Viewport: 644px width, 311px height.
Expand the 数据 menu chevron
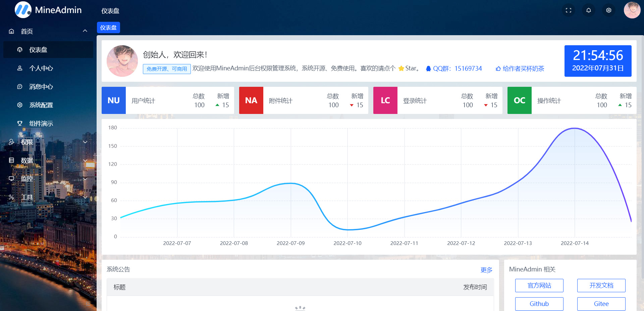coord(85,160)
